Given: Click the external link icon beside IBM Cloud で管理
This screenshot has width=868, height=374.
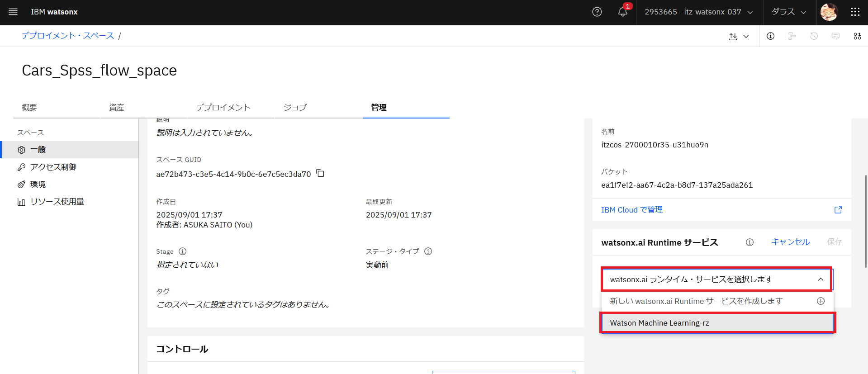Looking at the screenshot, I should [x=838, y=210].
